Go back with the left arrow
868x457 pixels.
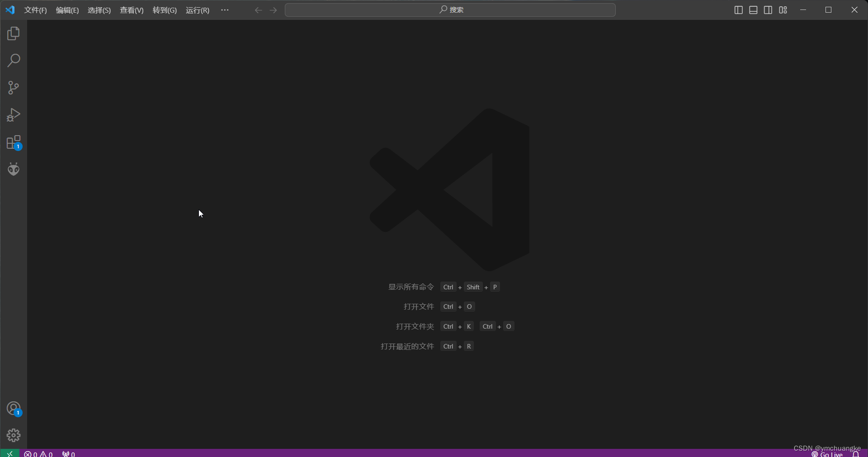[258, 10]
